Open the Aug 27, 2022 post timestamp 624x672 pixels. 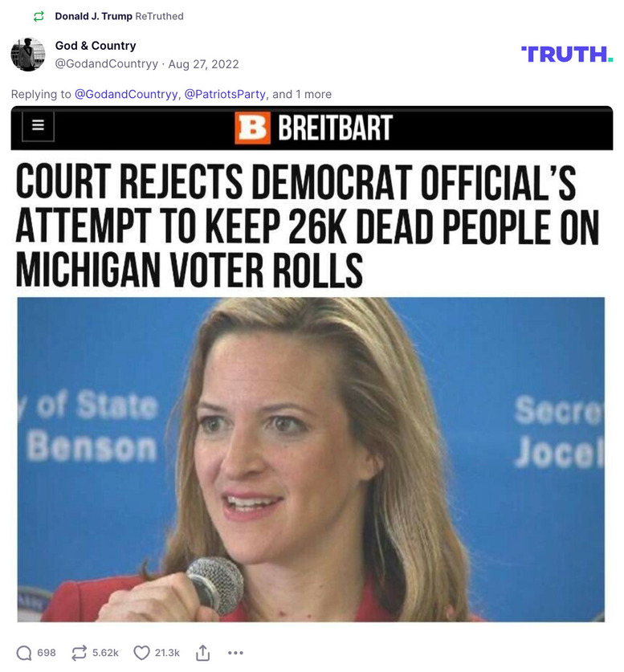point(203,64)
